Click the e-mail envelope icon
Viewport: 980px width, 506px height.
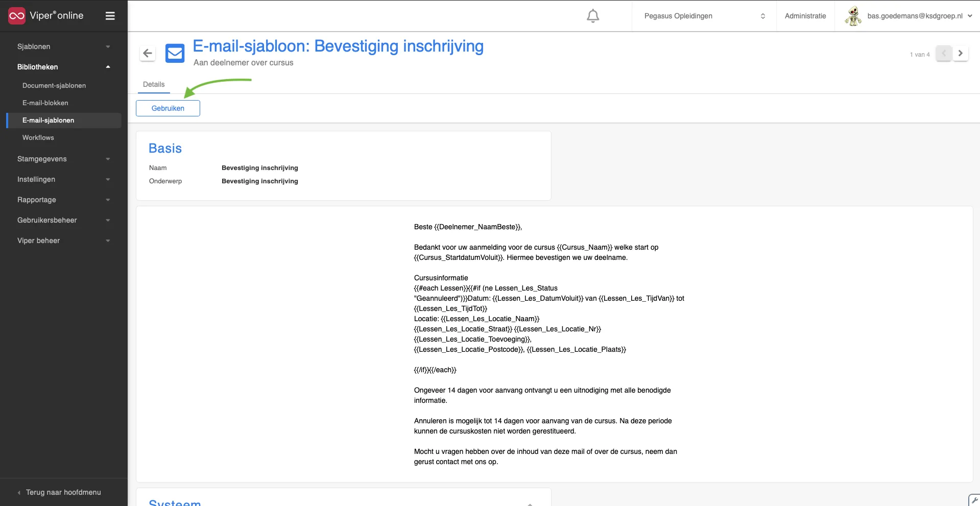[175, 53]
